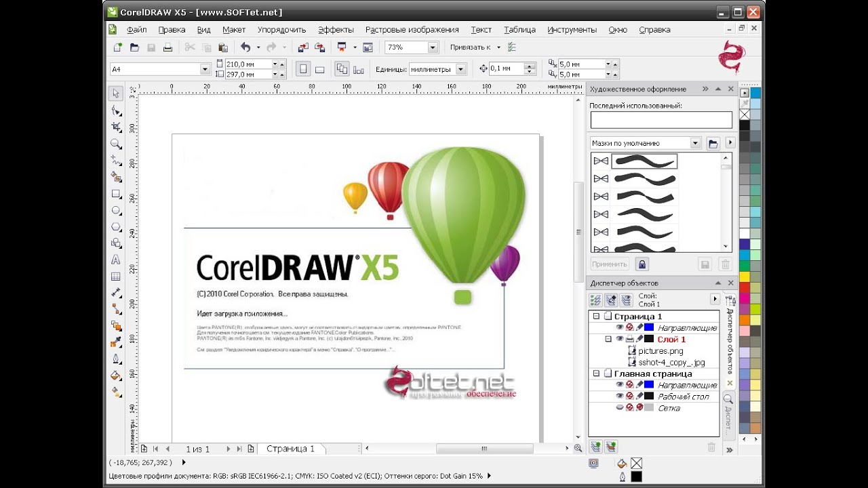
Task: Select the Ellipse tool
Action: (x=116, y=210)
